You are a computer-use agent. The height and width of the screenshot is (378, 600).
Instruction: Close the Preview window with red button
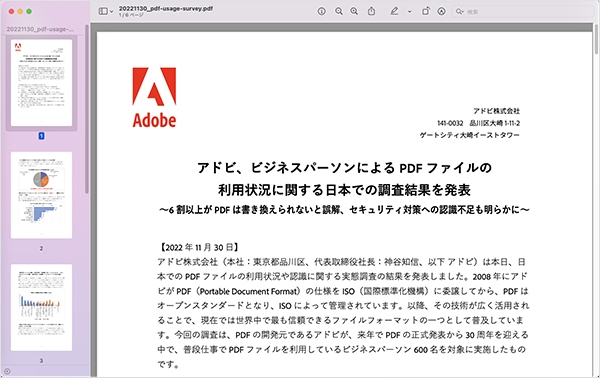[x=11, y=11]
